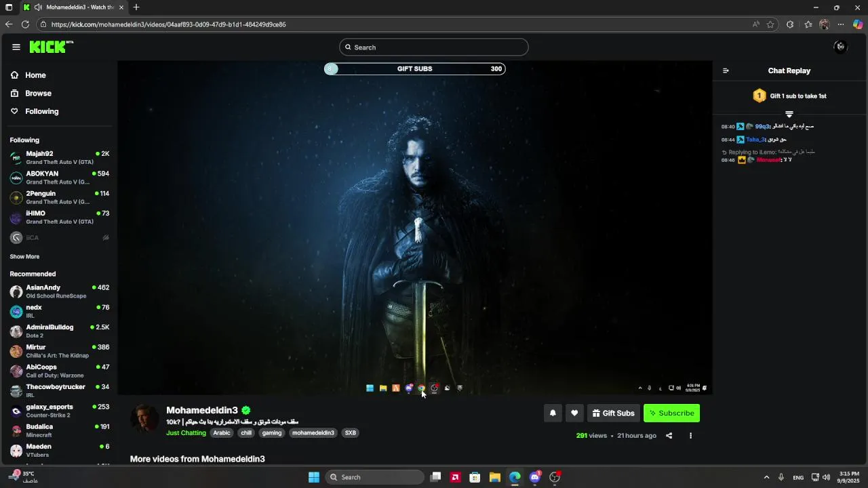Open Microsoft Store from taskbar
Image resolution: width=868 pixels, height=488 pixels.
tap(475, 477)
